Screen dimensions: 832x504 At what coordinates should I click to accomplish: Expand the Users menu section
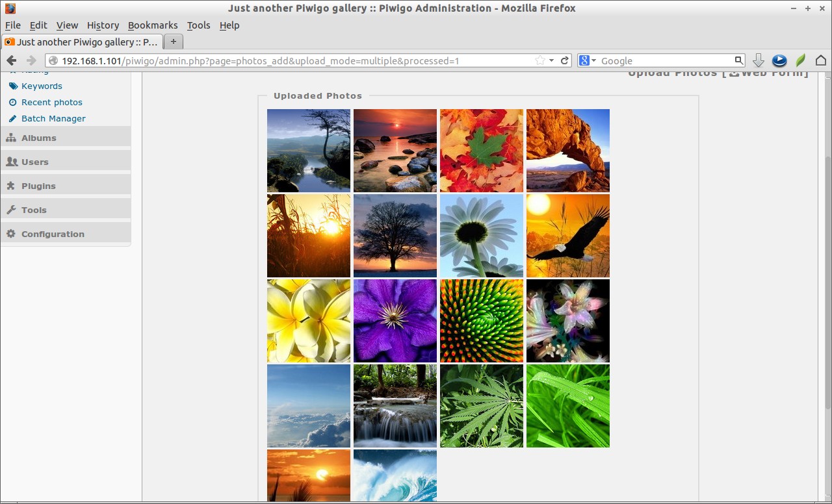[x=66, y=162]
